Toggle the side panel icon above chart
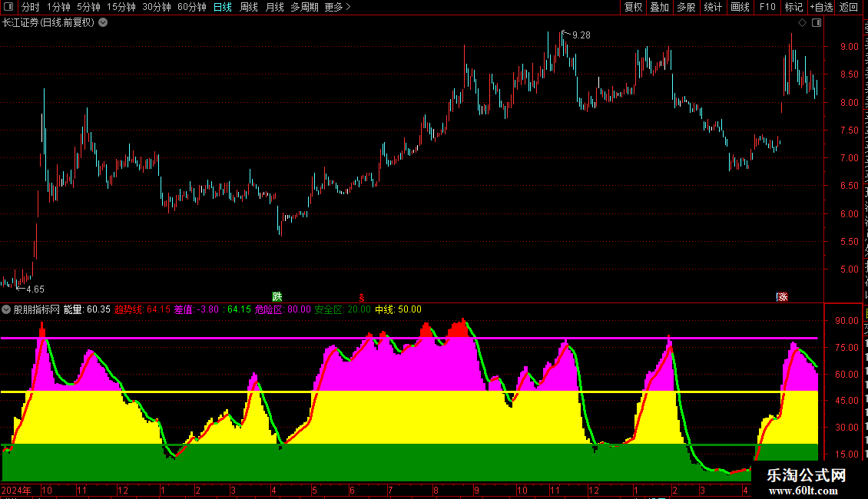Image resolution: width=868 pixels, height=499 pixels. pos(817,23)
